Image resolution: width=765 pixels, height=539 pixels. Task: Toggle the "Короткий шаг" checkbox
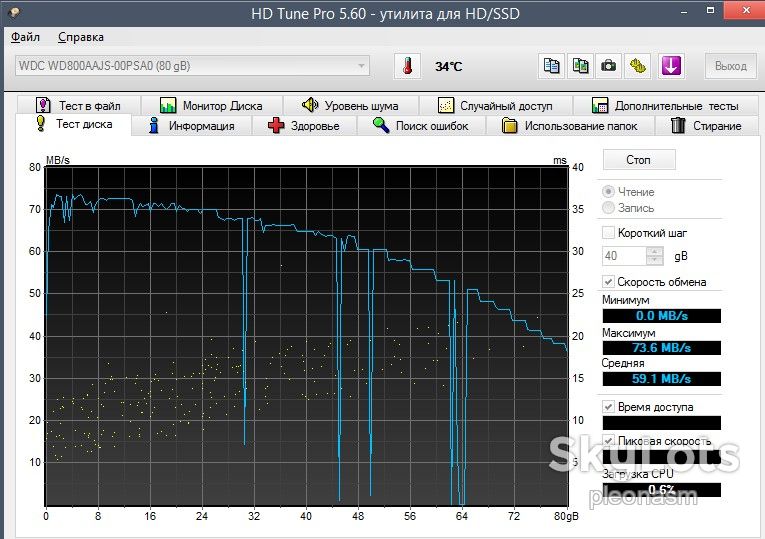(608, 233)
